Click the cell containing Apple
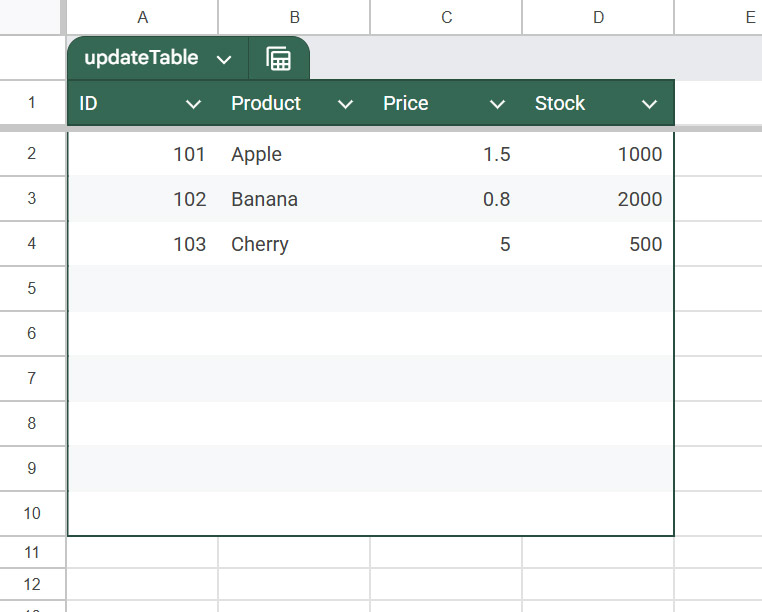The width and height of the screenshot is (762, 612). pyautogui.click(x=294, y=154)
